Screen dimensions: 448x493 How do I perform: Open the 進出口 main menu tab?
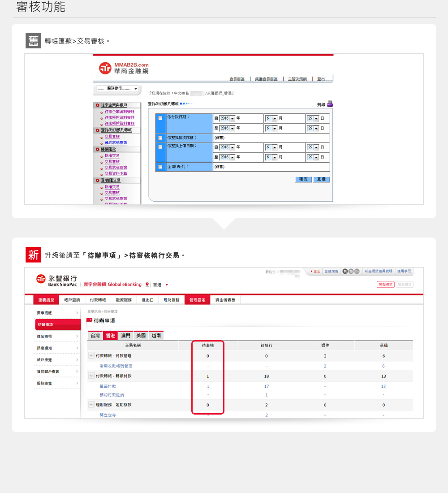point(147,300)
